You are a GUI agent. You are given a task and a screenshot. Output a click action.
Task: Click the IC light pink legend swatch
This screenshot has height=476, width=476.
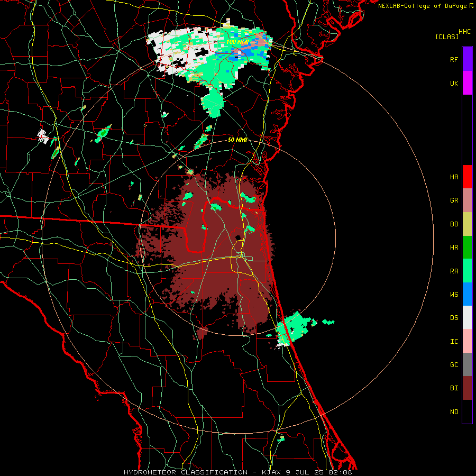tap(467, 341)
